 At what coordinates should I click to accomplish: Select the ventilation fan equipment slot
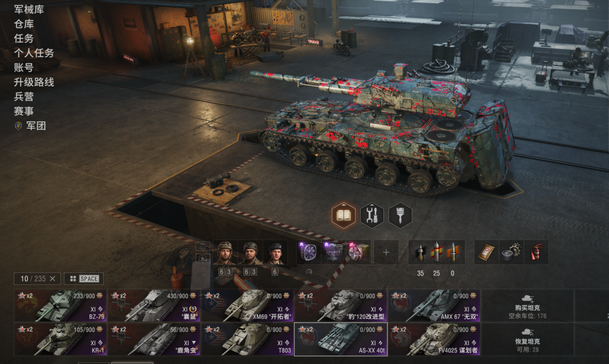point(309,252)
